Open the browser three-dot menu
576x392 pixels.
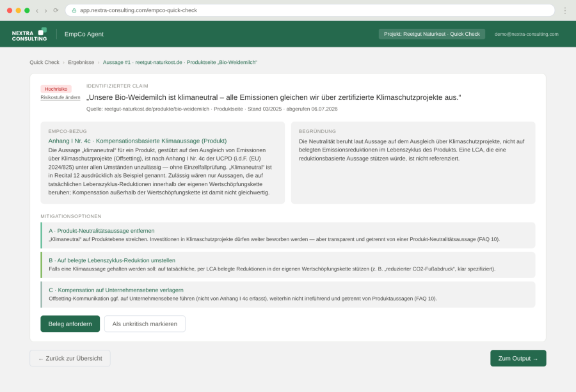(x=565, y=10)
